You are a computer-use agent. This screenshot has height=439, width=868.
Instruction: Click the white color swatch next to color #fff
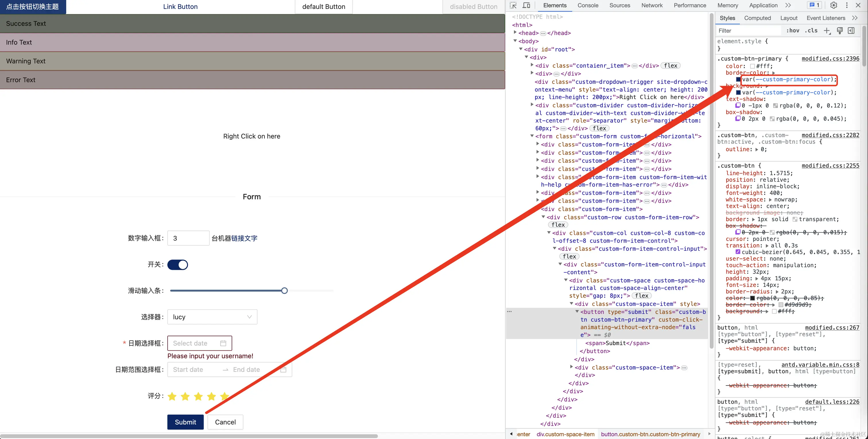(752, 66)
